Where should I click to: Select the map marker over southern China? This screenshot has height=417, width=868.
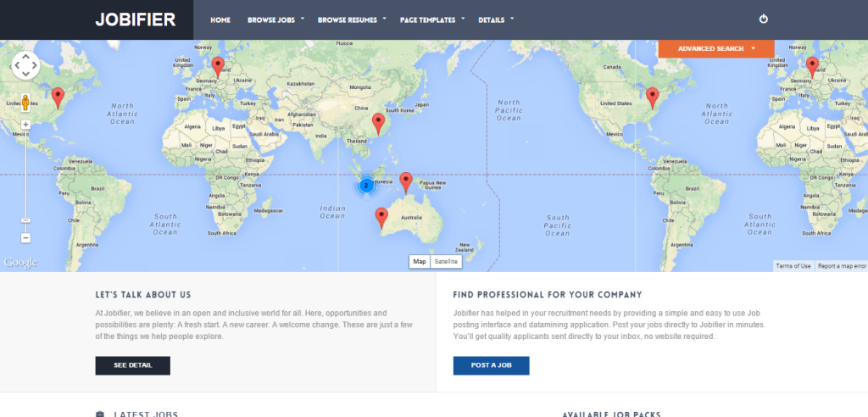tap(378, 124)
